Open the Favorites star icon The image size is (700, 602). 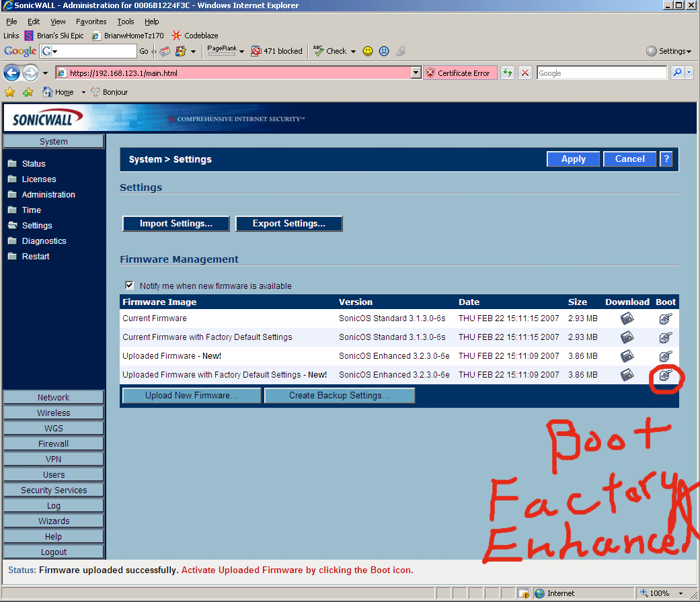tap(10, 92)
